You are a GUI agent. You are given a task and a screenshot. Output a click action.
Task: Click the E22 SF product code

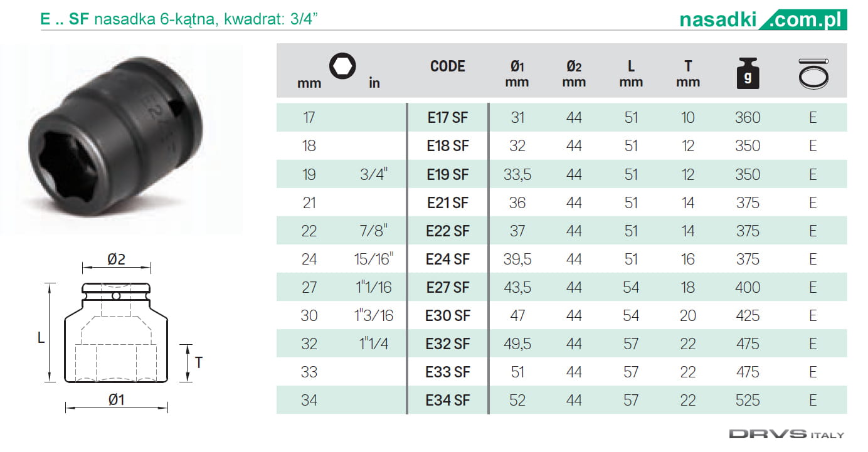tap(447, 231)
